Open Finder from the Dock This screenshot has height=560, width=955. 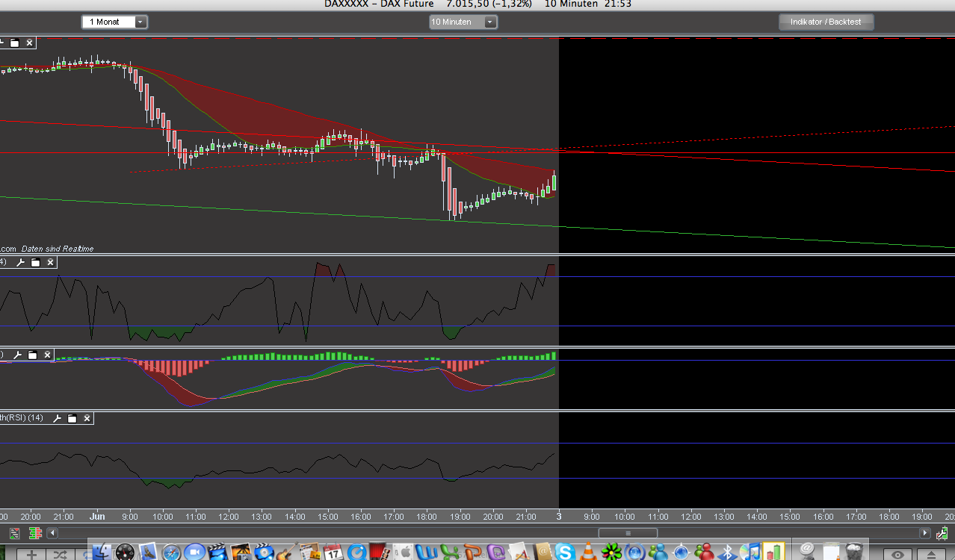click(102, 552)
